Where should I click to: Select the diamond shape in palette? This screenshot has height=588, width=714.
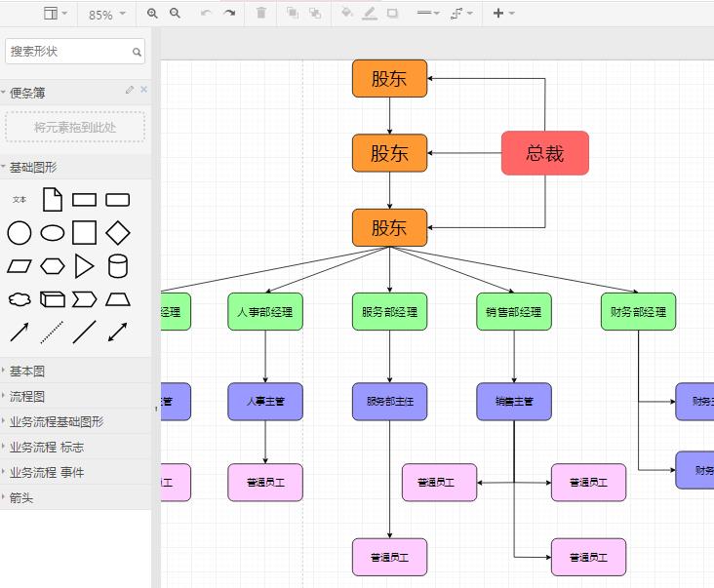117,232
